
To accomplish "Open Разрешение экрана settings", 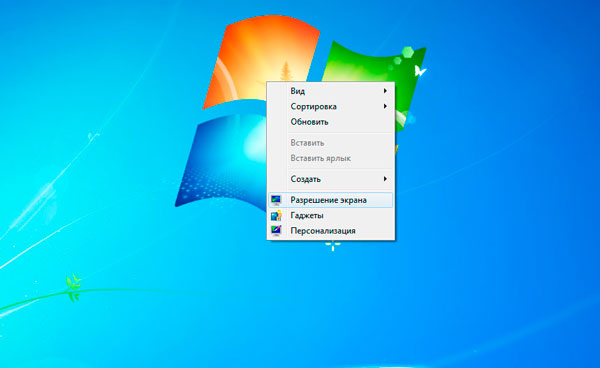I will pyautogui.click(x=331, y=200).
